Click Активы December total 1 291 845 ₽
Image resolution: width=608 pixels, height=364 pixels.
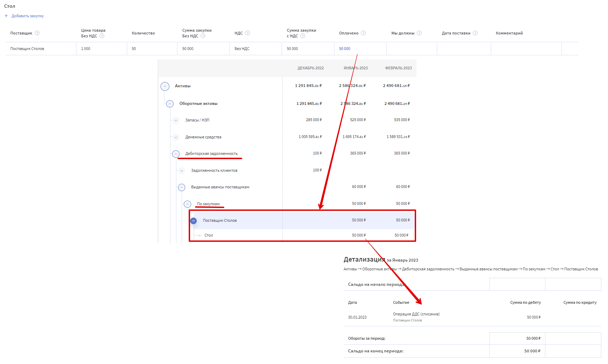[x=308, y=86]
